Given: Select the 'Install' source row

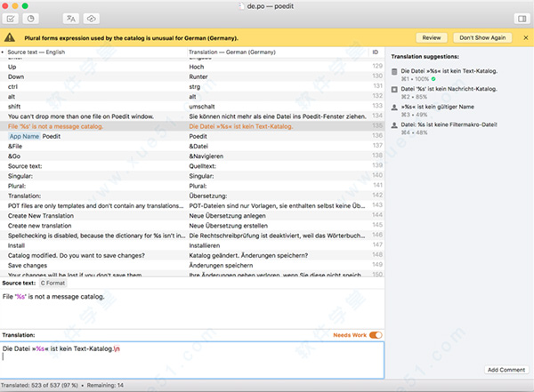Looking at the screenshot, I should pyautogui.click(x=192, y=245).
